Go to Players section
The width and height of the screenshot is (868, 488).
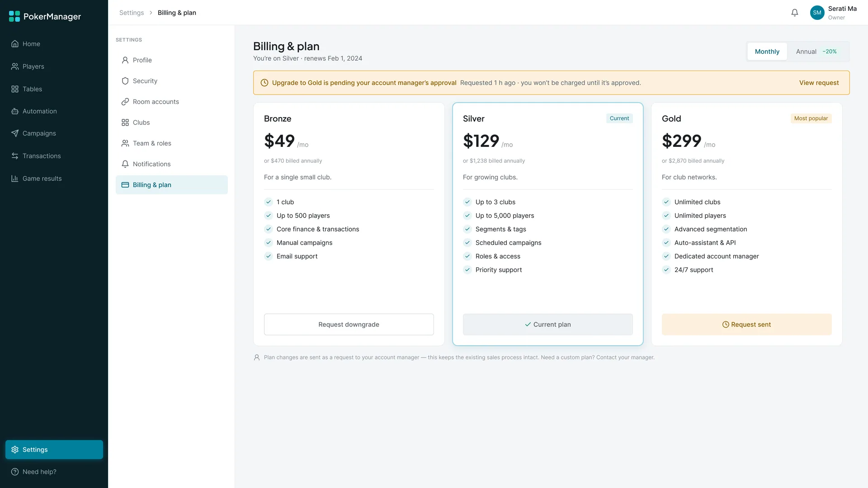coord(54,66)
